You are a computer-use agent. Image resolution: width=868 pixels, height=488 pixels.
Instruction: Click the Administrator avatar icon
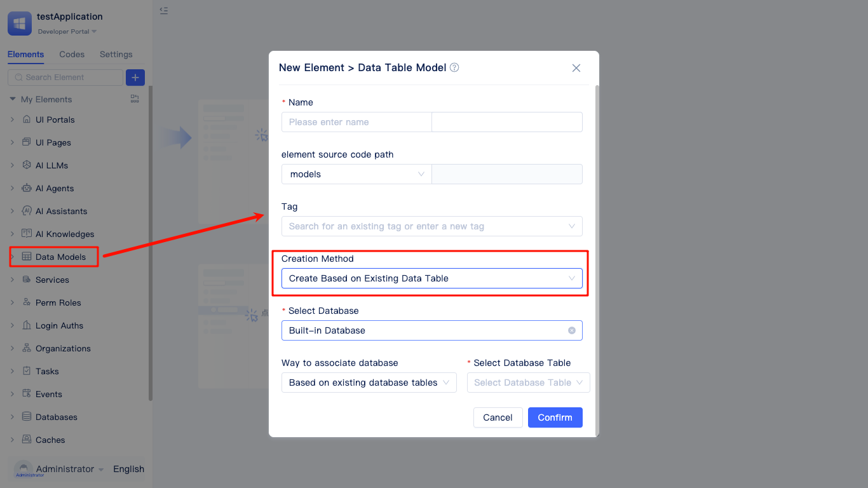(24, 469)
